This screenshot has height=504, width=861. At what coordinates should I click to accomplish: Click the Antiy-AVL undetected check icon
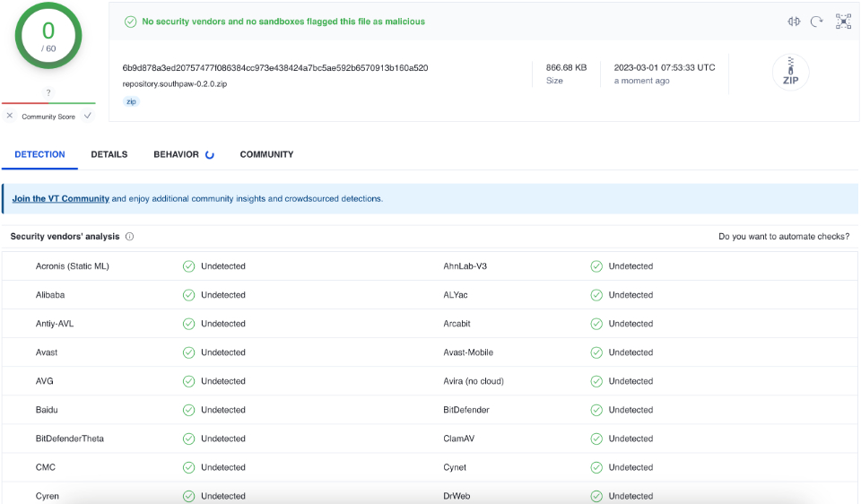pos(189,324)
